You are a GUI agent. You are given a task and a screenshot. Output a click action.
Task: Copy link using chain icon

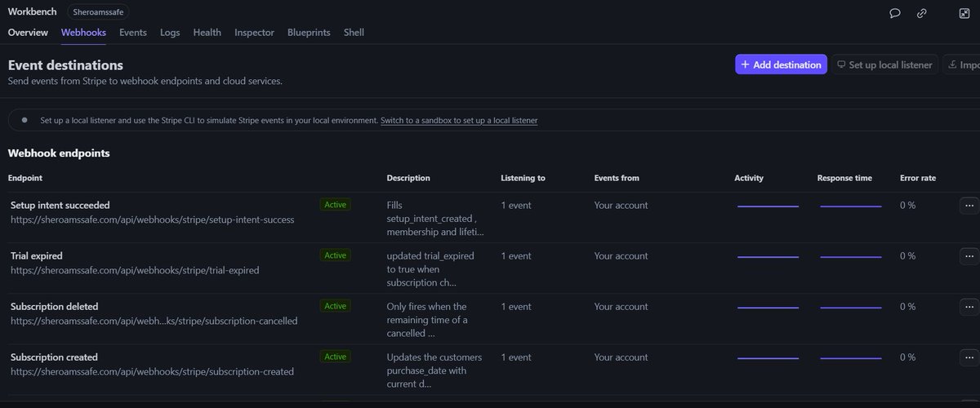921,13
